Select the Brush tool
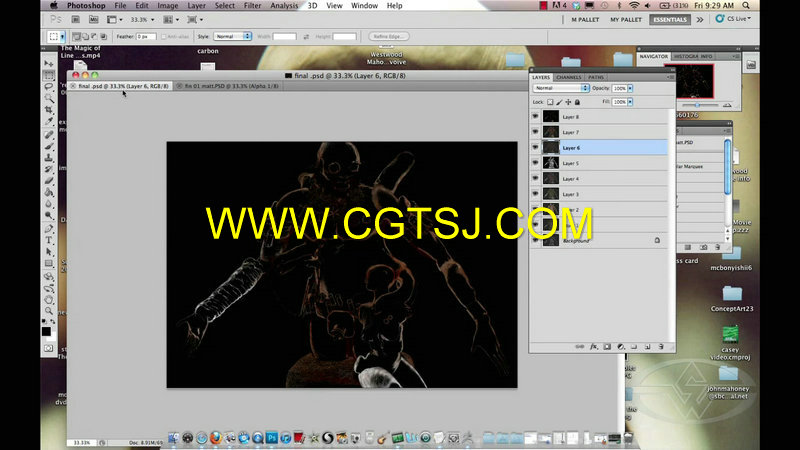 (49, 146)
